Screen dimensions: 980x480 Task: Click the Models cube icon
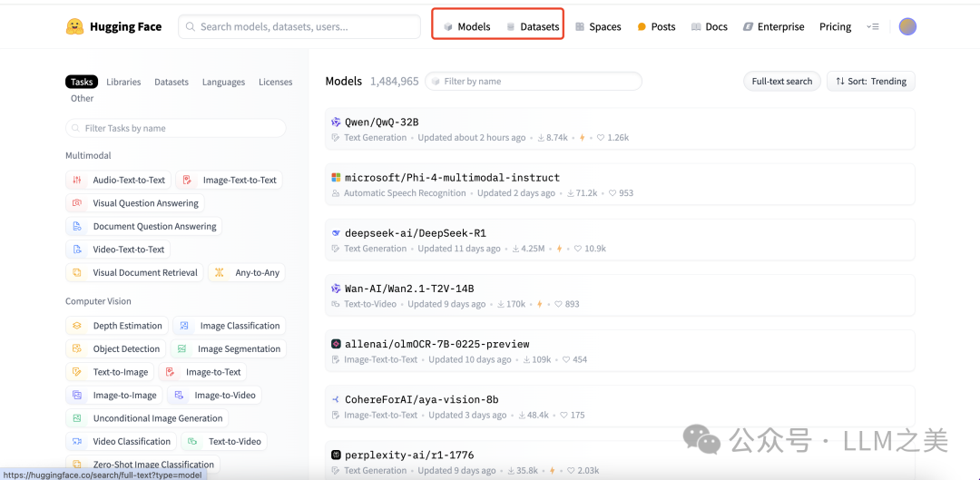click(448, 27)
